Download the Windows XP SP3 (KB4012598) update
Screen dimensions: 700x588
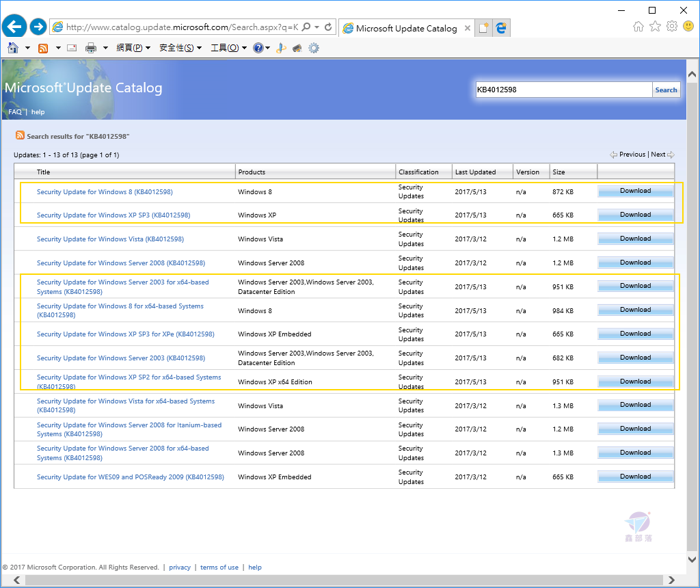pos(635,215)
